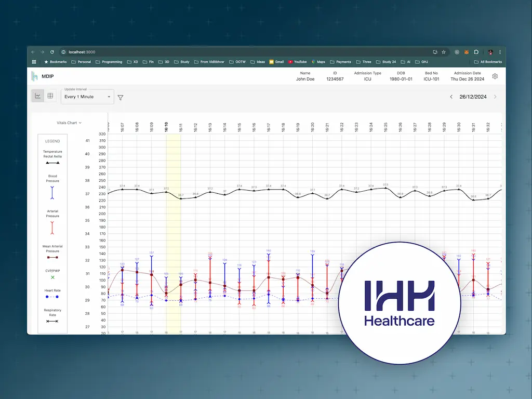
Task: Click Heart Rate marker in legend
Action: click(52, 297)
